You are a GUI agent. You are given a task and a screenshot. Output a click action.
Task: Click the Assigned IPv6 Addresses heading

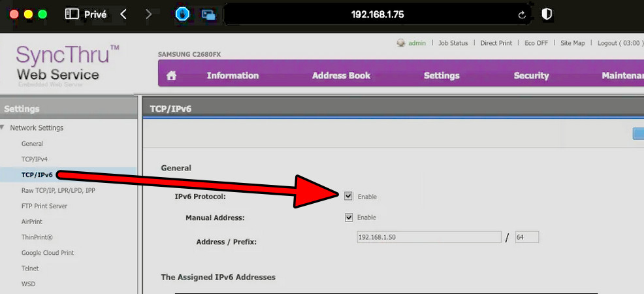coord(218,277)
